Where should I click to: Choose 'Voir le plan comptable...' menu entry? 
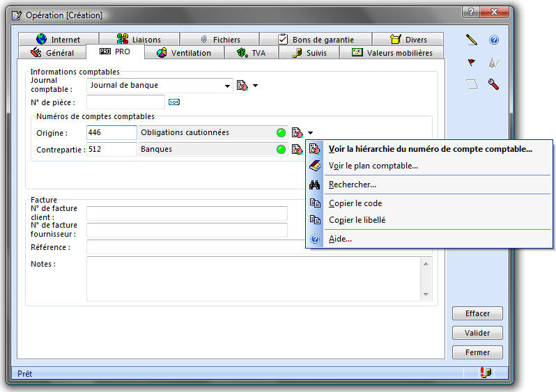click(373, 166)
